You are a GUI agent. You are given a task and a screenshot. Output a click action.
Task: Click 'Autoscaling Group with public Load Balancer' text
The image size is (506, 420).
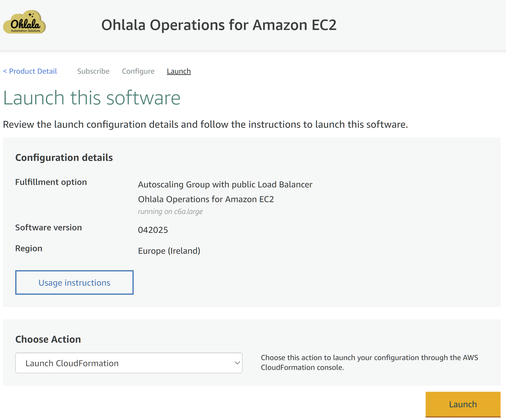pos(225,184)
